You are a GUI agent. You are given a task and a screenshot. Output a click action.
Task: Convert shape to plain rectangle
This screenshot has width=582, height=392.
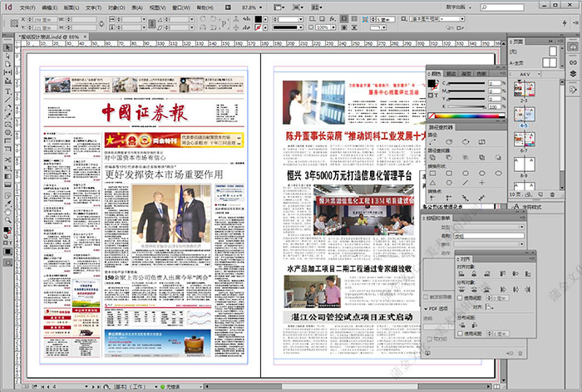click(433, 174)
